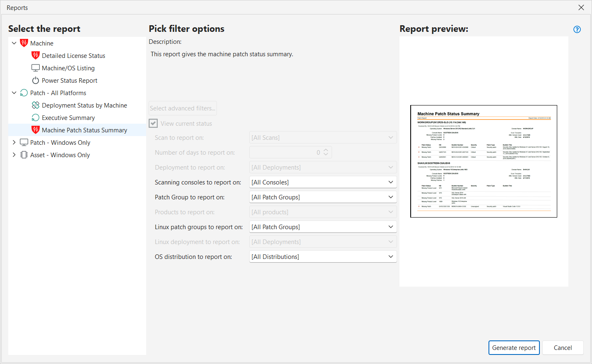This screenshot has width=592, height=364.
Task: Click the power icon for Power Status Report
Action: pos(36,80)
